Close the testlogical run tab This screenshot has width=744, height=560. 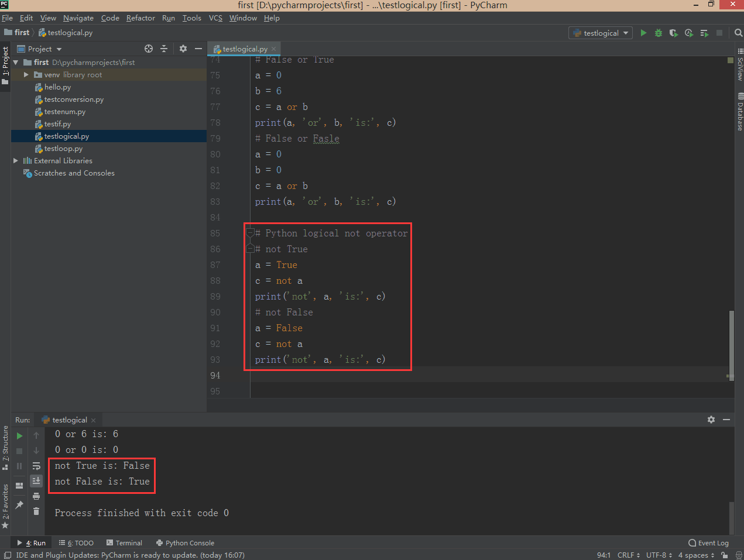pyautogui.click(x=93, y=420)
